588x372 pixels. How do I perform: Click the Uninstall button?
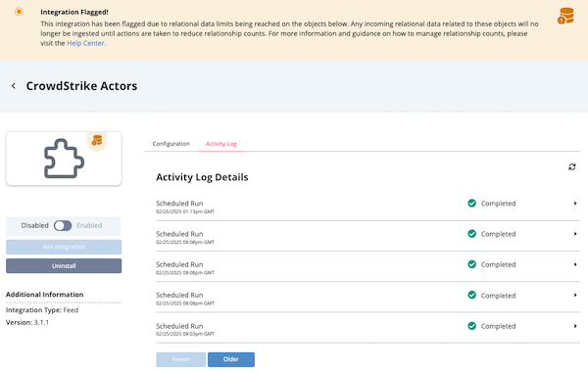(64, 265)
